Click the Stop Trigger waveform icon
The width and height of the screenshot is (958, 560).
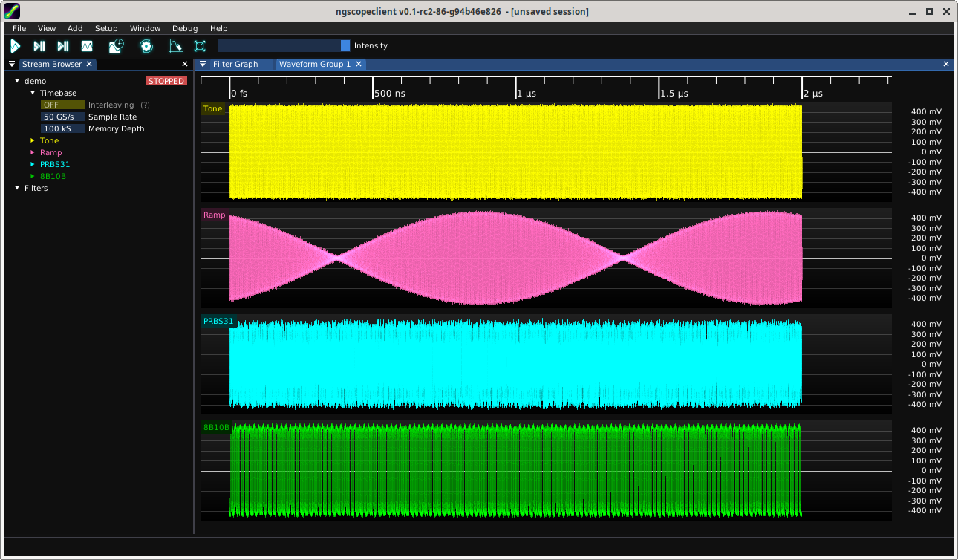(87, 46)
